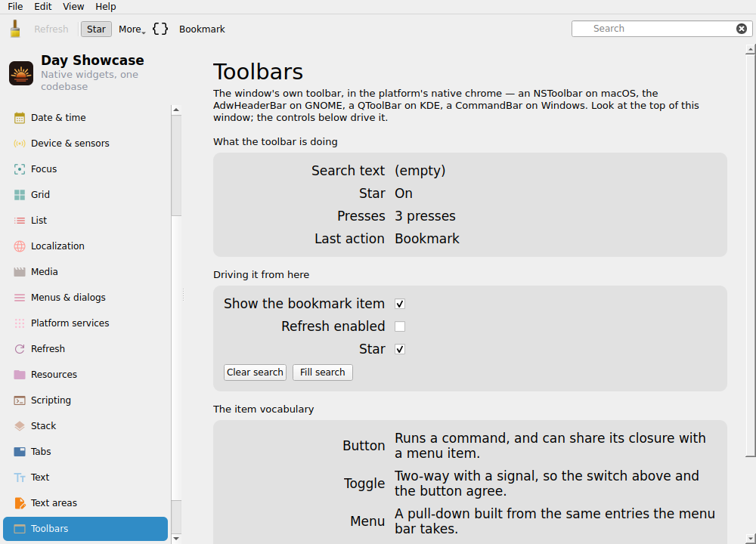Click the curly braces toolbar icon
The height and width of the screenshot is (544, 756).
coord(160,29)
